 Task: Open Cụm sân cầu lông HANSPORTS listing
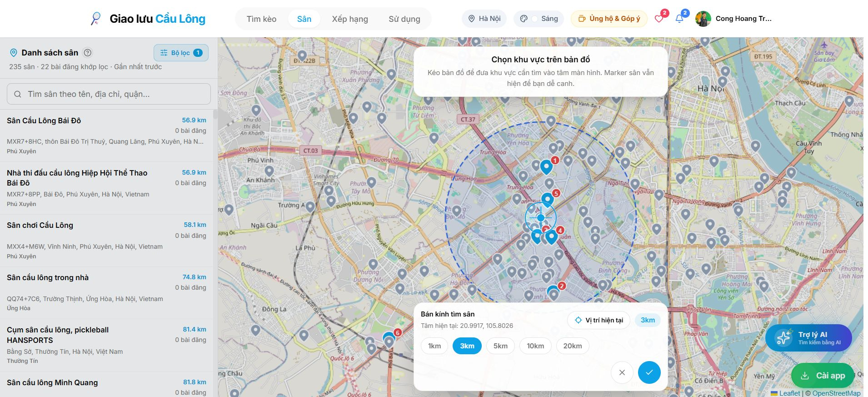(106, 345)
